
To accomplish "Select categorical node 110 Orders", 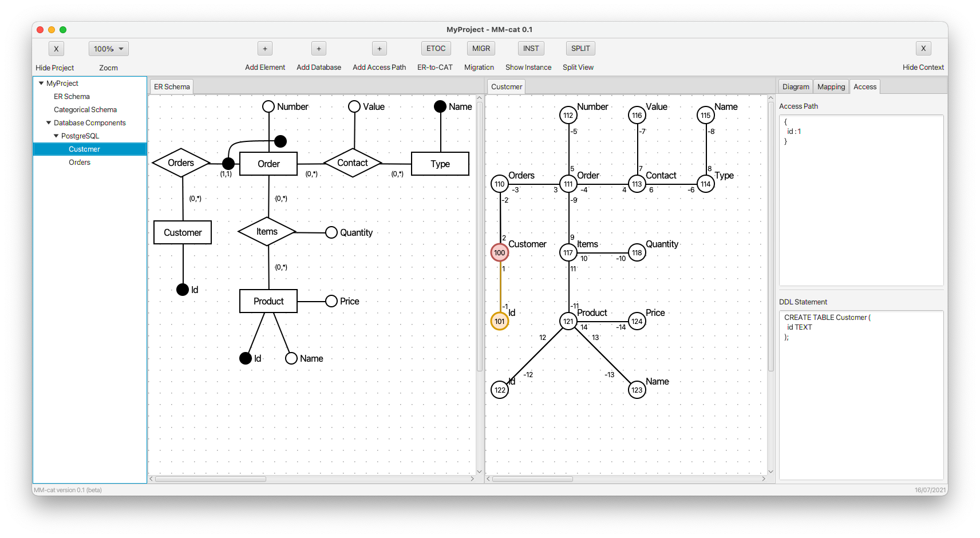I will tap(500, 184).
